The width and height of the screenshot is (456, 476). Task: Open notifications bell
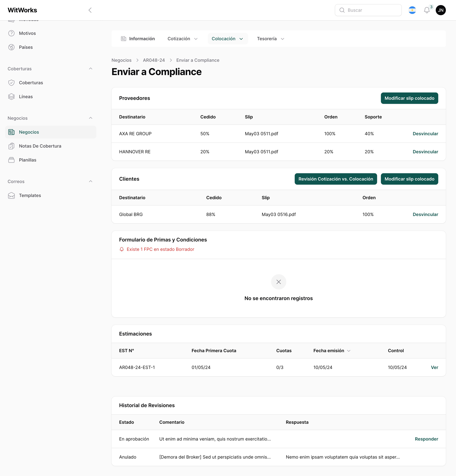tap(427, 10)
